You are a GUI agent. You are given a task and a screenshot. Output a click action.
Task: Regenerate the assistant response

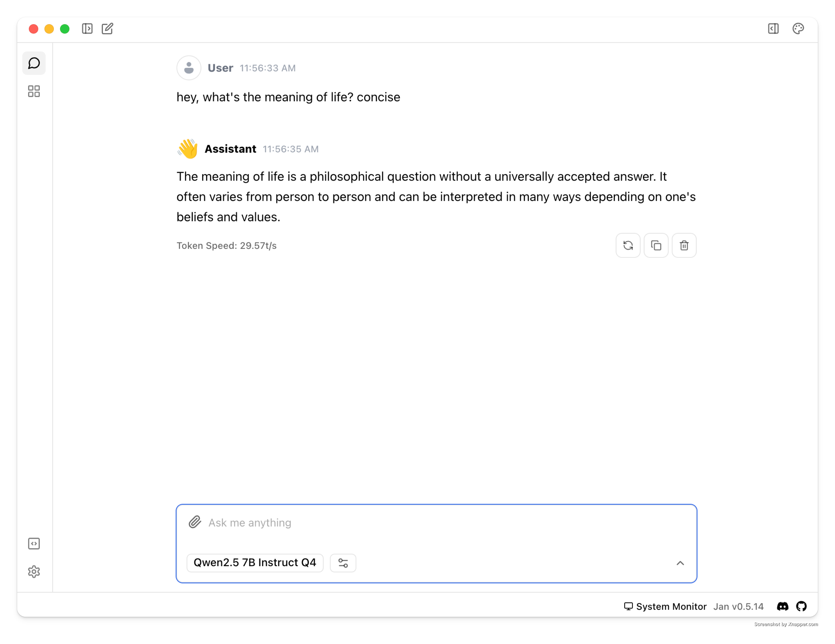[x=628, y=245]
